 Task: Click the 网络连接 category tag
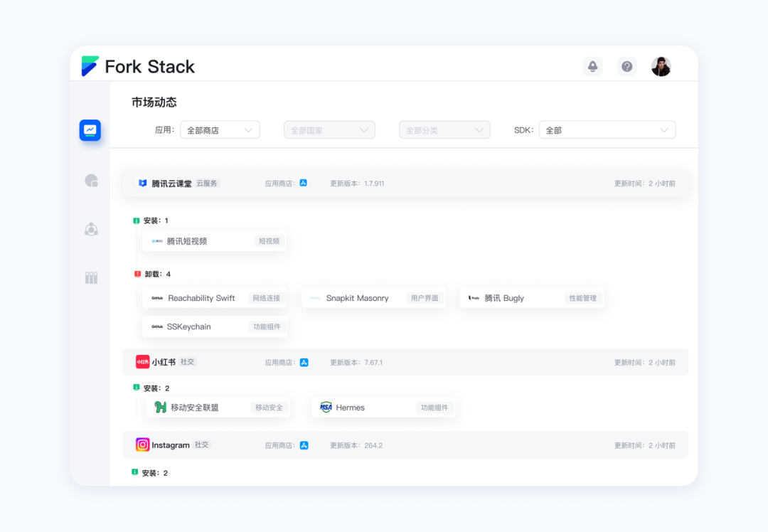pyautogui.click(x=267, y=298)
